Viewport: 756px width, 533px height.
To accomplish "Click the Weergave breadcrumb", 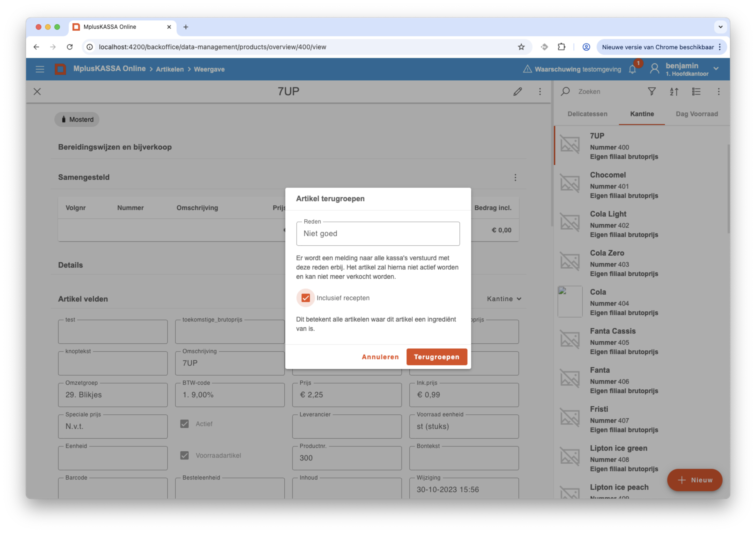I will click(x=209, y=69).
